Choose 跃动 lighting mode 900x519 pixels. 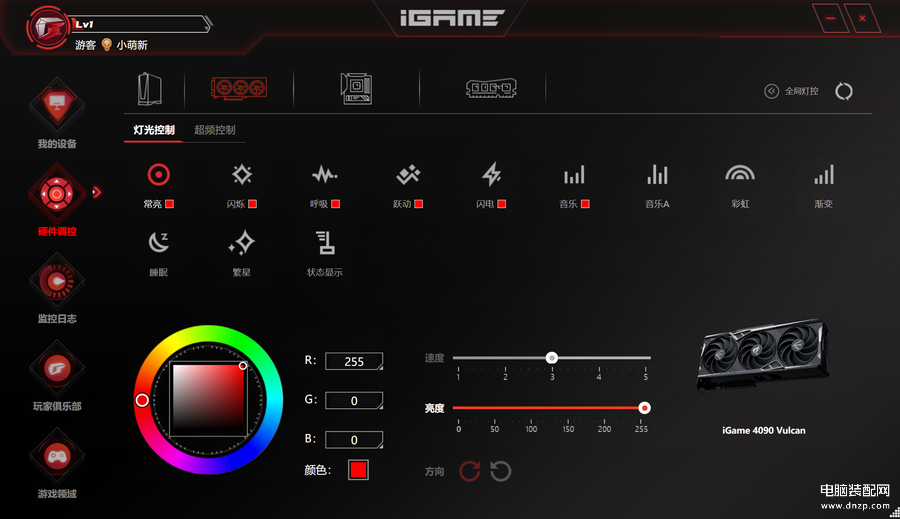pyautogui.click(x=408, y=186)
